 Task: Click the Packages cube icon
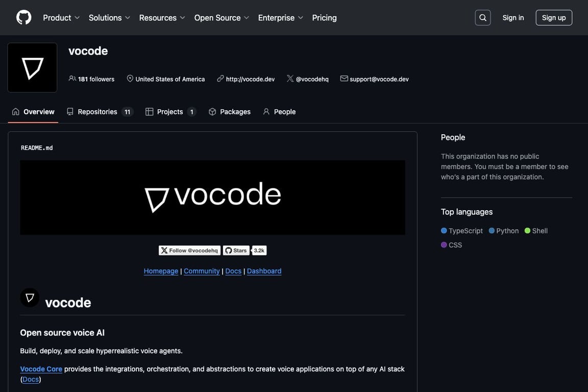(x=212, y=112)
